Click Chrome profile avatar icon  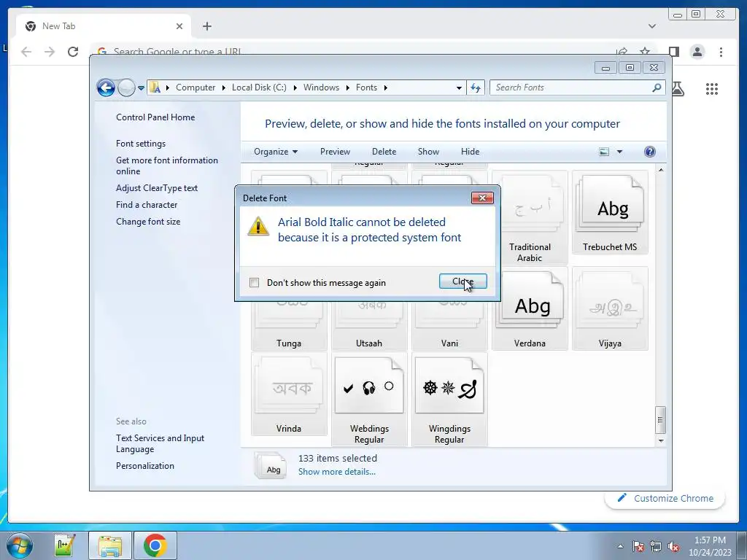(x=697, y=52)
